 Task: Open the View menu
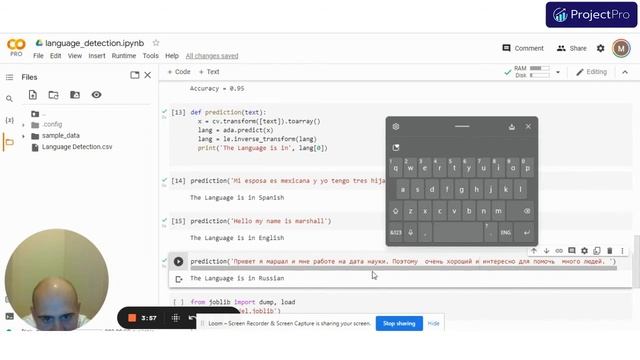click(x=75, y=56)
